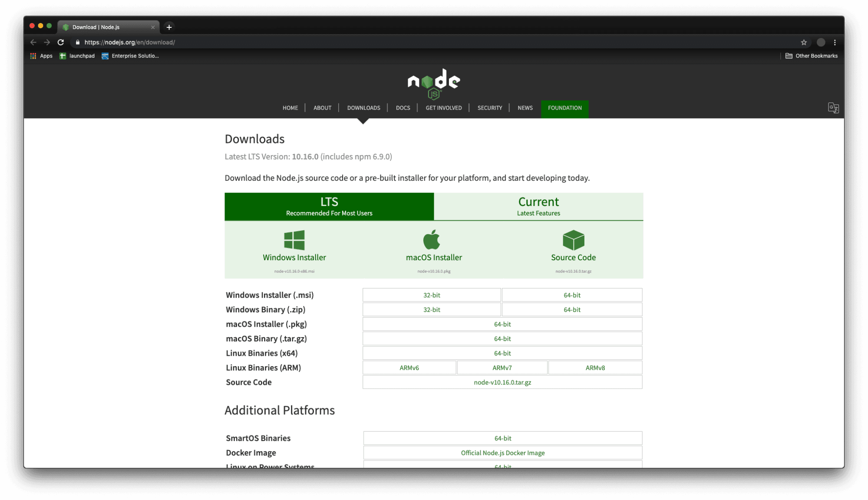This screenshot has width=868, height=500.
Task: Click the 32-bit Windows Binary zip option
Action: click(431, 309)
